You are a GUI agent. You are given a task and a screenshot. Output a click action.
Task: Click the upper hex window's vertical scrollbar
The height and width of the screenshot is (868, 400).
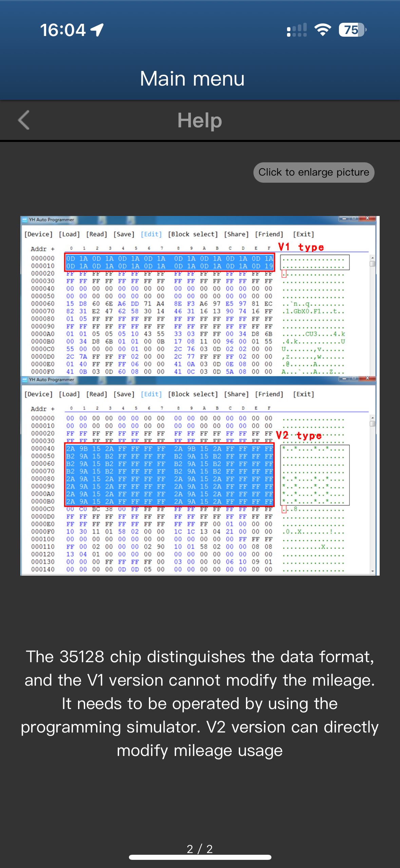point(372,306)
